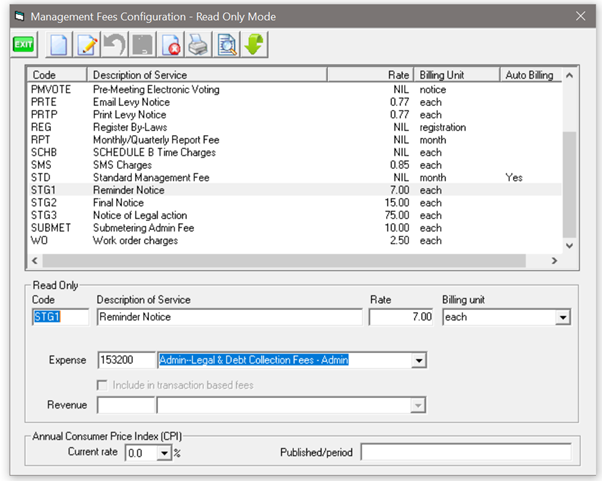Toggle Include in transaction based fees checkbox
602x481 pixels.
102,385
